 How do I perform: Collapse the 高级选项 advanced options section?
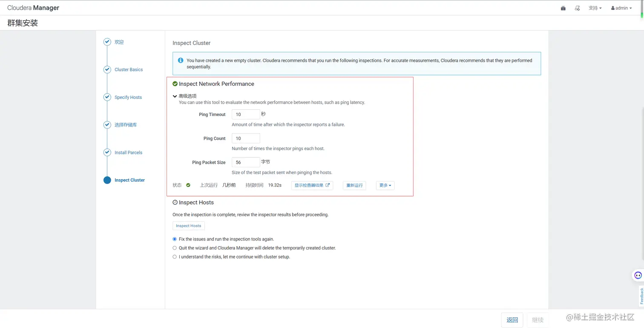pos(184,96)
